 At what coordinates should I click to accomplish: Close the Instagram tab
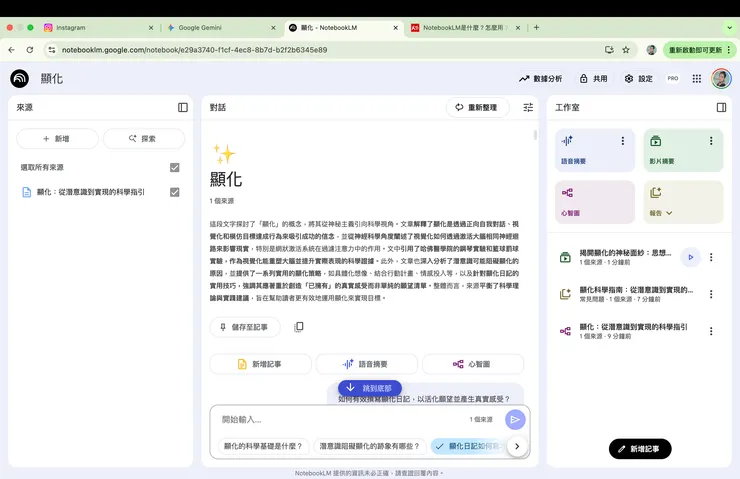tap(151, 28)
